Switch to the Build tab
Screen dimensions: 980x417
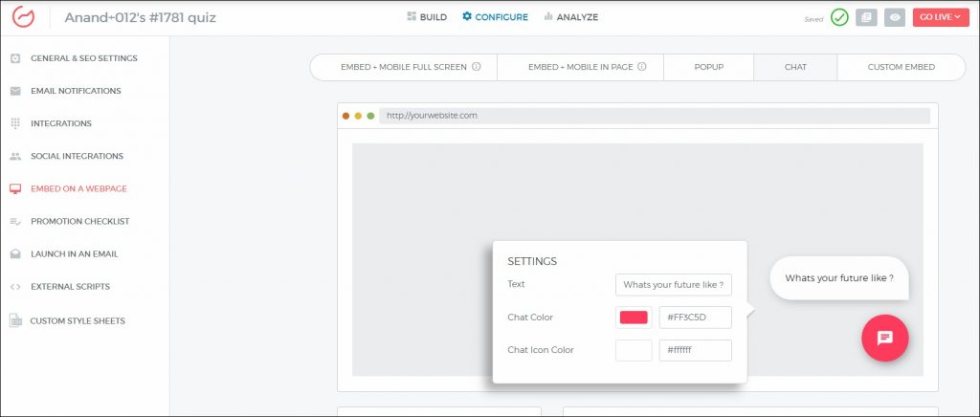point(427,17)
